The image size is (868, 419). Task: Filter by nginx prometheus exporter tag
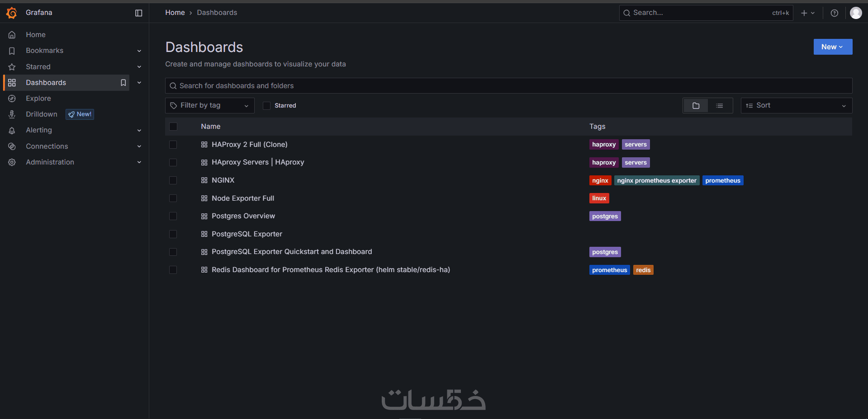pyautogui.click(x=657, y=181)
